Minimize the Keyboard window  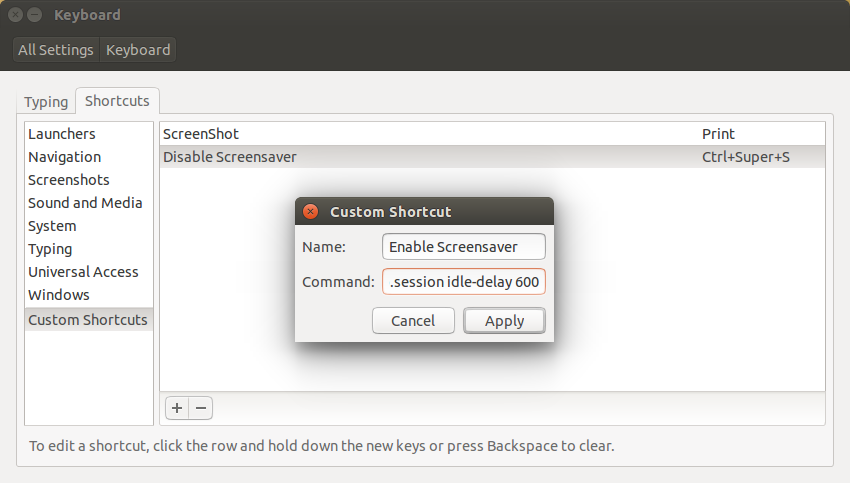(x=35, y=15)
